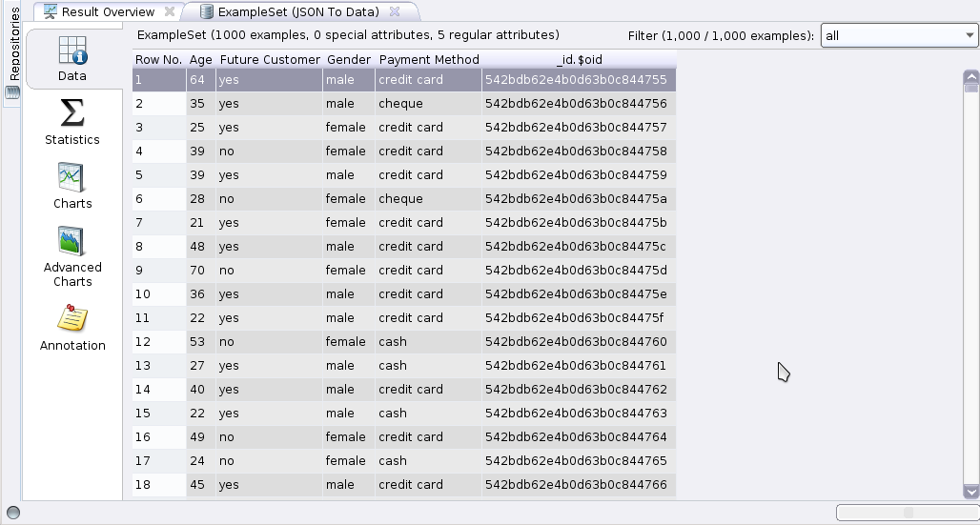This screenshot has width=980, height=525.
Task: Open the Filter examples dropdown
Action: pos(899,36)
